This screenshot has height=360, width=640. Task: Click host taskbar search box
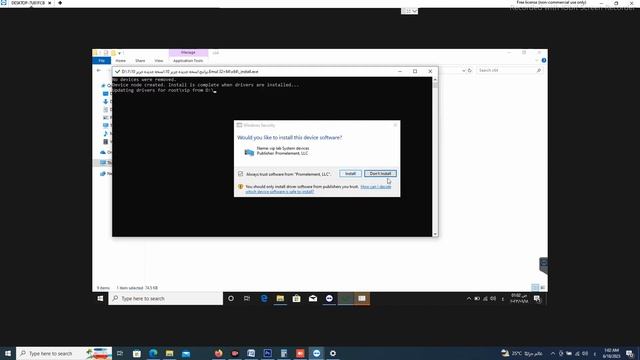[64, 353]
